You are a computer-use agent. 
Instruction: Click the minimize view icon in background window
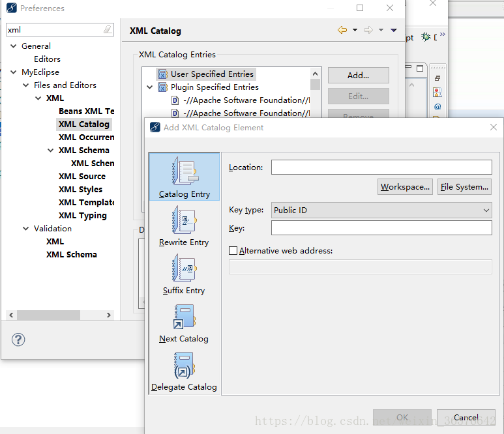click(x=409, y=67)
